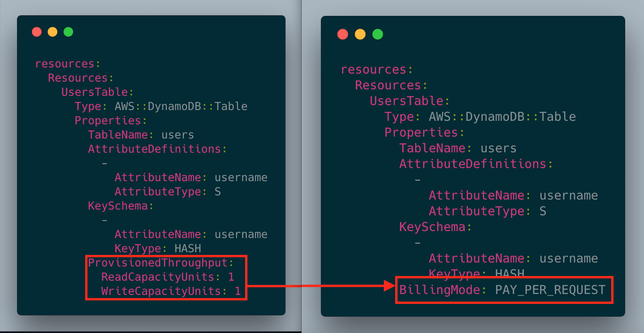Click TableName users value in right window
This screenshot has width=644, height=333.
(x=498, y=148)
